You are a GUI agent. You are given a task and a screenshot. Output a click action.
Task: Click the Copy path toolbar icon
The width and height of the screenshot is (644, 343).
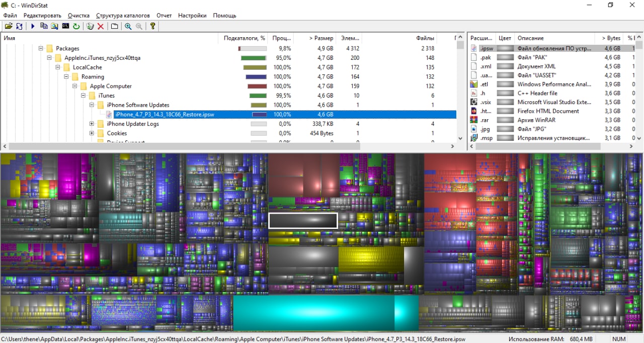(44, 26)
